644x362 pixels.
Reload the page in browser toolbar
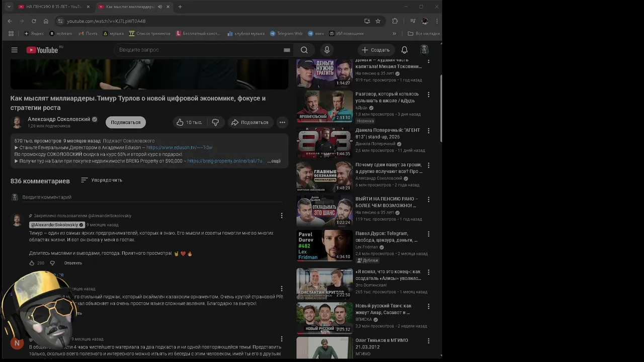[x=34, y=21]
